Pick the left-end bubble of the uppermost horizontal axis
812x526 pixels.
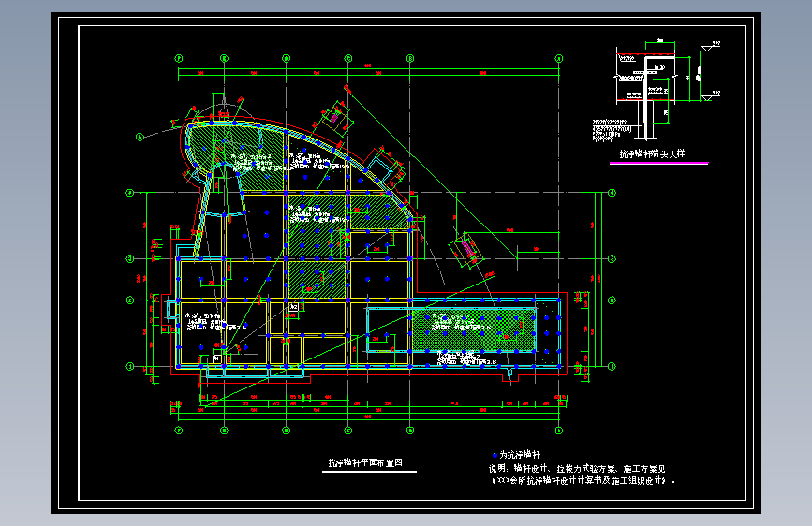(130, 193)
